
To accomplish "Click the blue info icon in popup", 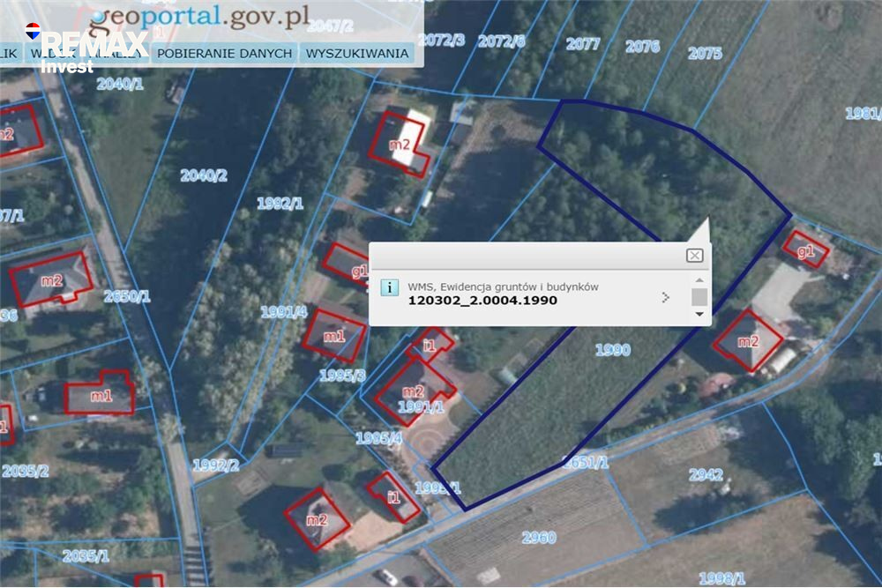I will tap(389, 287).
